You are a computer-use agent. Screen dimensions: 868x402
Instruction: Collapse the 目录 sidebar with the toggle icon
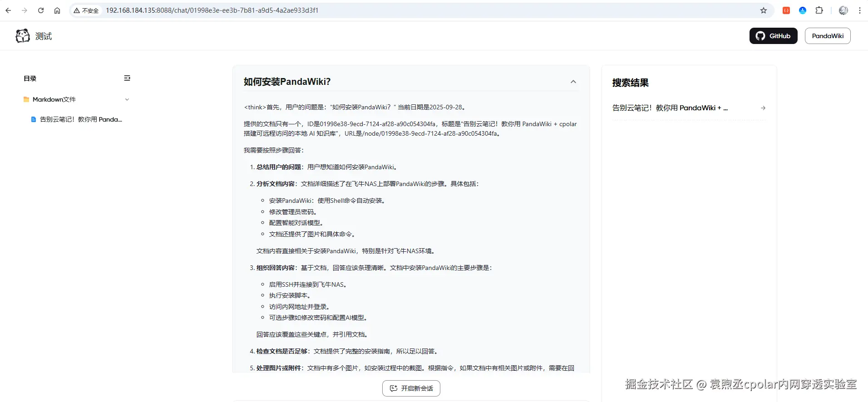click(127, 78)
